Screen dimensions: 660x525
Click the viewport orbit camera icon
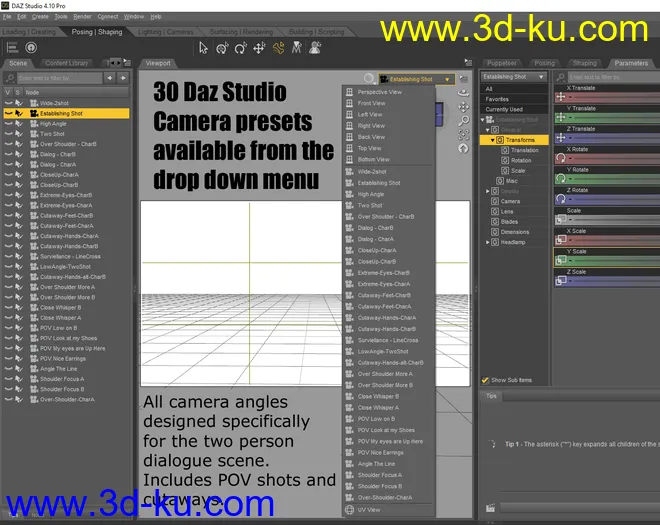pyautogui.click(x=463, y=92)
